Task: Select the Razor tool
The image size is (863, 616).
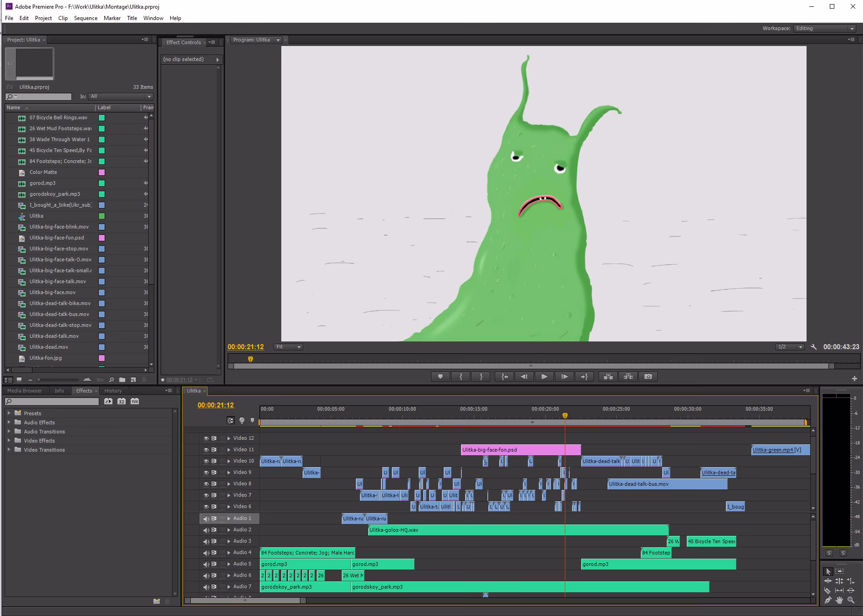Action: [828, 591]
